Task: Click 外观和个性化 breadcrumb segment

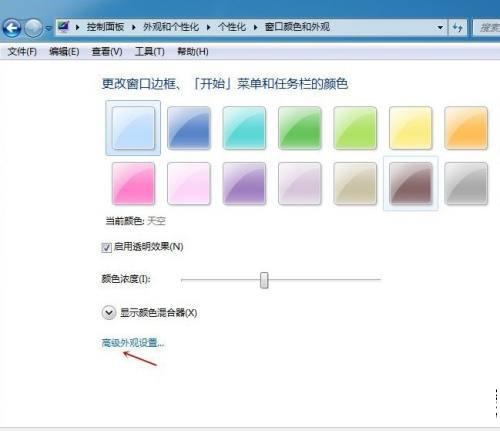Action: pos(171,27)
